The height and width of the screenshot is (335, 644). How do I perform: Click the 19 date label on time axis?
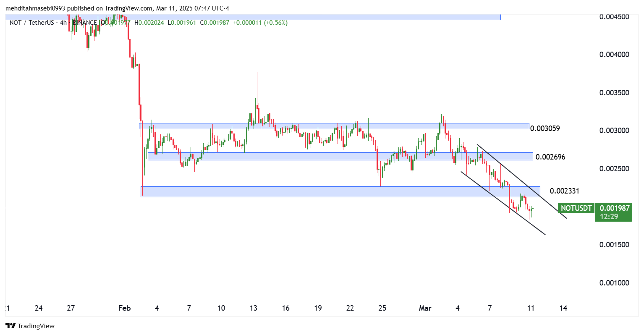[x=318, y=308]
